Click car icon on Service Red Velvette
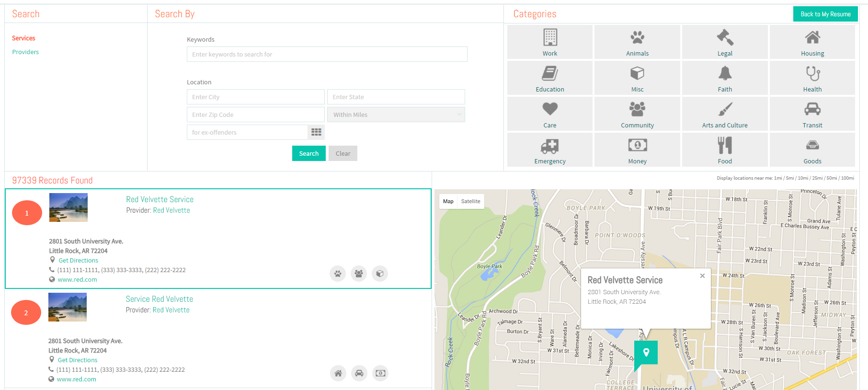Image resolution: width=868 pixels, height=390 pixels. (x=359, y=373)
